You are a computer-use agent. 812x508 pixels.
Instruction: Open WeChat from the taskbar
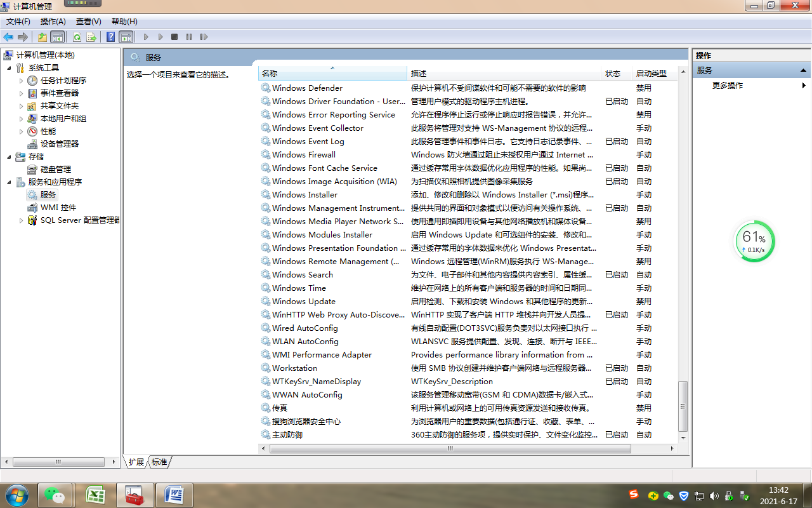pyautogui.click(x=55, y=495)
